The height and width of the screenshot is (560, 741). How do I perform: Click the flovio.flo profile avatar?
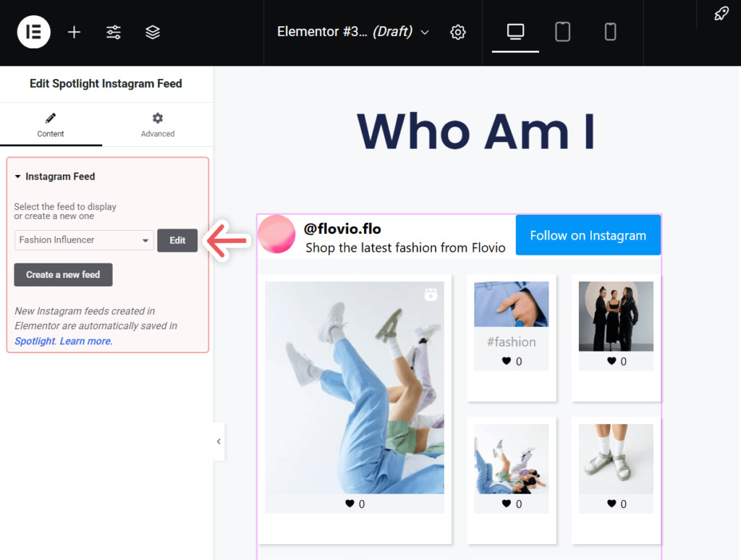click(276, 235)
